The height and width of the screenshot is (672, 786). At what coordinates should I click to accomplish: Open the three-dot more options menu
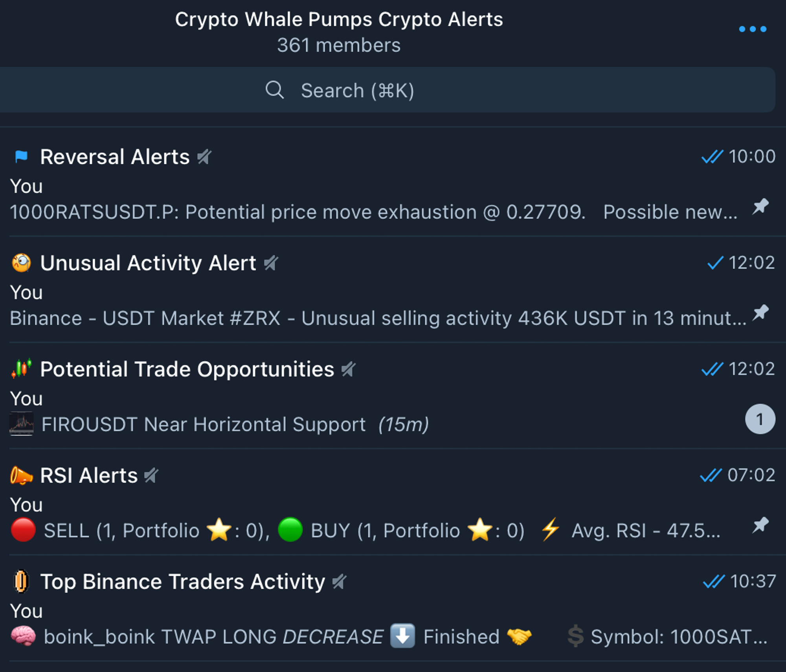pos(753,29)
